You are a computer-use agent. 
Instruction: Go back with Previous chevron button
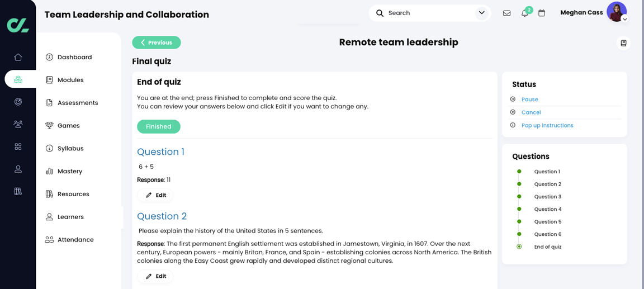[x=157, y=42]
